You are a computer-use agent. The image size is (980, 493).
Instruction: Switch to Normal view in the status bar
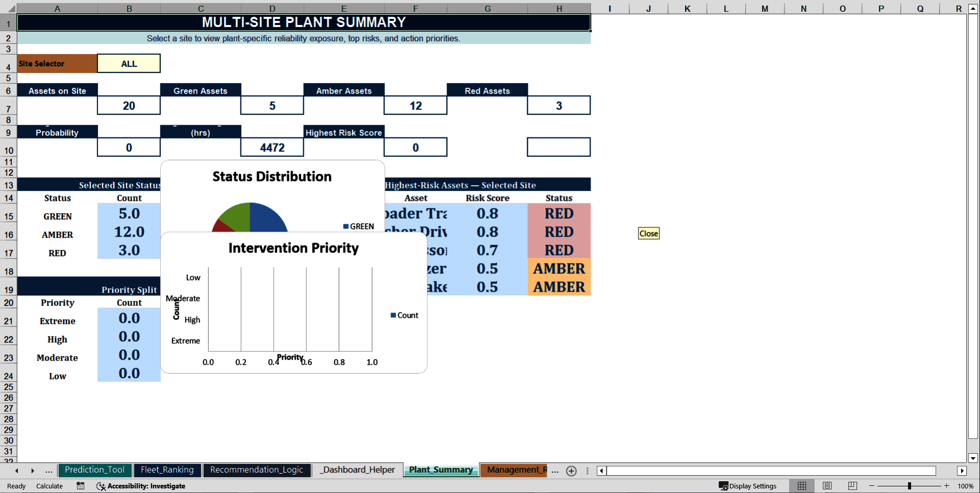(x=801, y=486)
